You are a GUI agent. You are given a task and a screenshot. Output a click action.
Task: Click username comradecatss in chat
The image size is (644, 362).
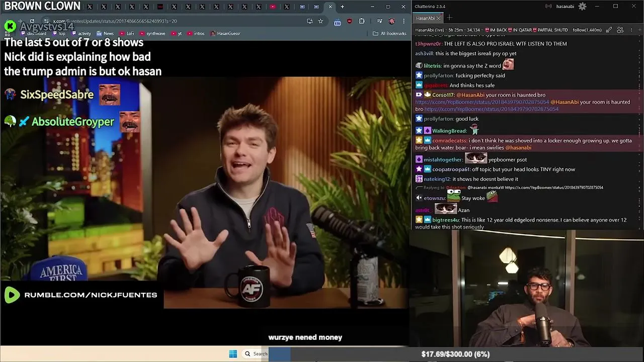[x=449, y=141]
